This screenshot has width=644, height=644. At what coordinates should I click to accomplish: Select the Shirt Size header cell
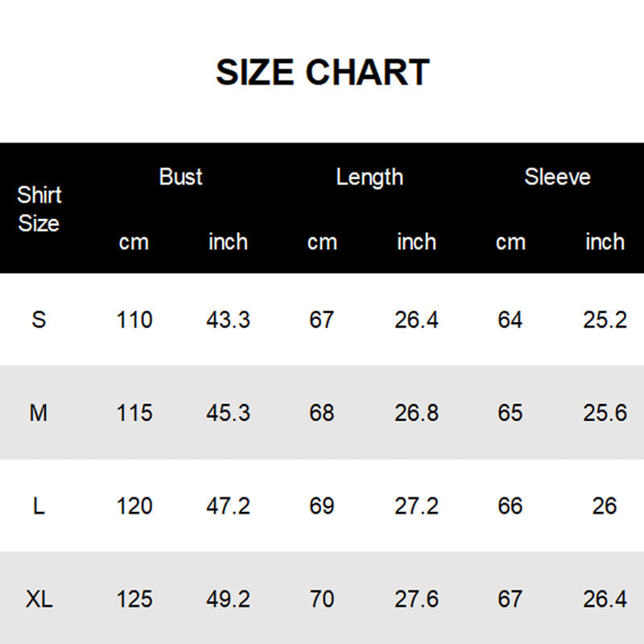(39, 208)
